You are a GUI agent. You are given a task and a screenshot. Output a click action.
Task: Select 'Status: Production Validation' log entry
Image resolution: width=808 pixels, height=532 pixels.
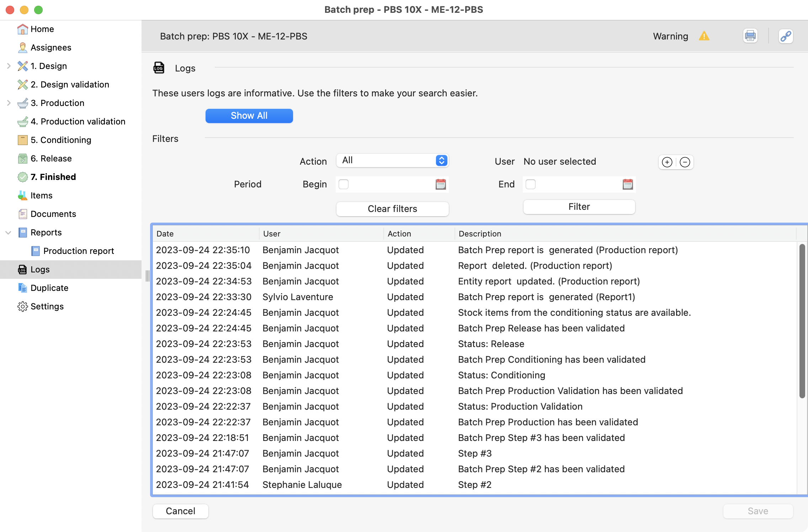[475, 406]
